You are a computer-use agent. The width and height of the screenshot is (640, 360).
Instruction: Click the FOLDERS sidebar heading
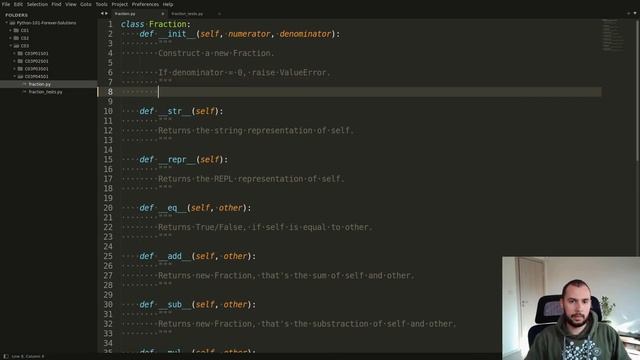click(x=17, y=15)
